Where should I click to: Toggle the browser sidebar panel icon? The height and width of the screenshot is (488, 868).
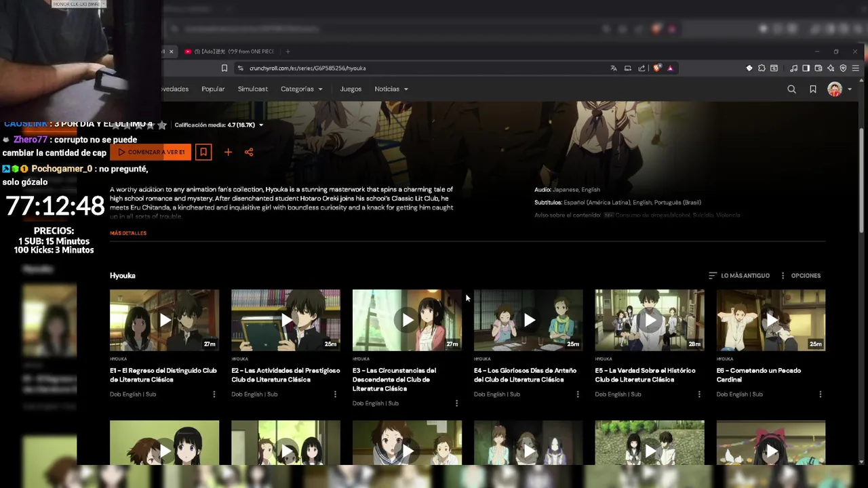[x=806, y=68]
